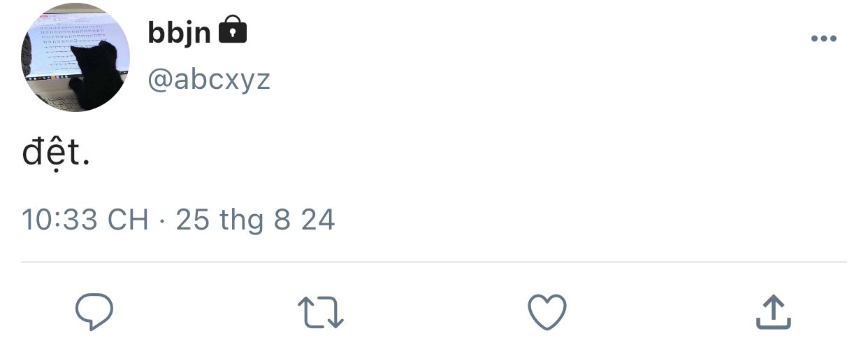Open the @abcxyz handle link
Screen dimensions: 868x359
tap(209, 80)
